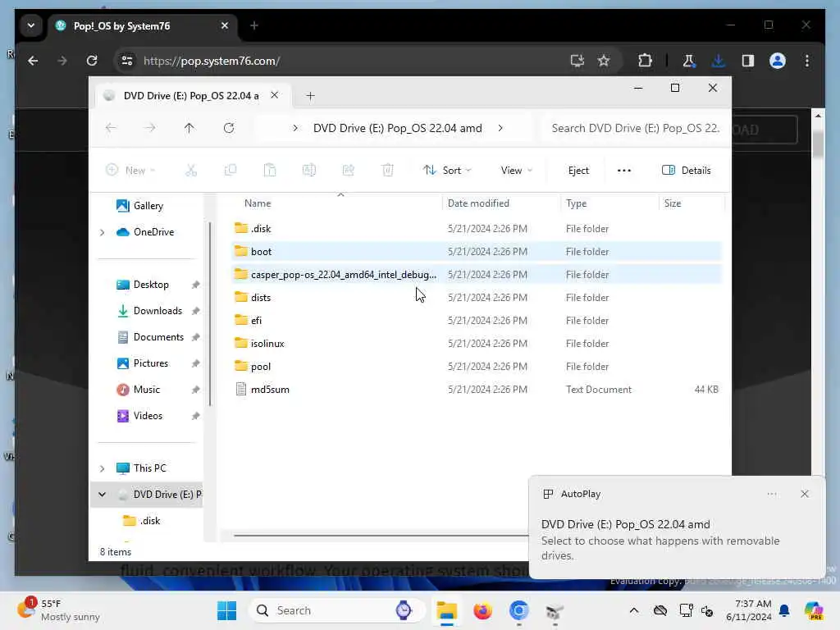
Task: View site information icon in address bar
Action: (x=127, y=61)
